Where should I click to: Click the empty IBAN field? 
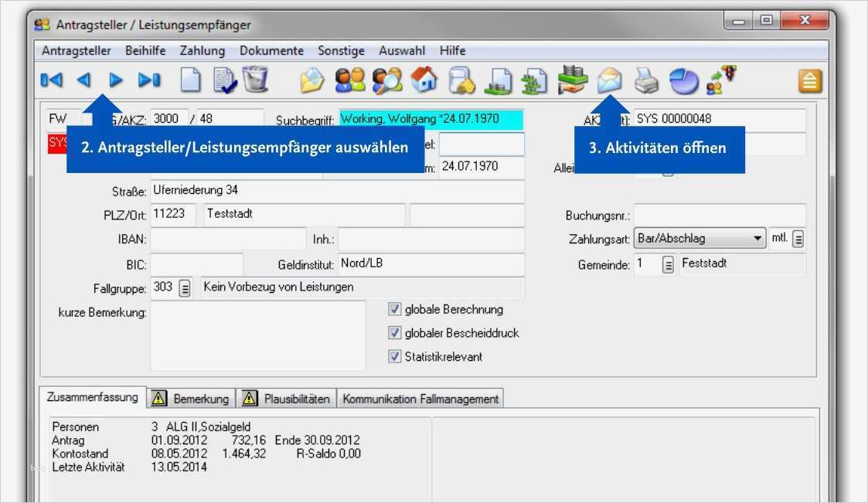tap(227, 239)
